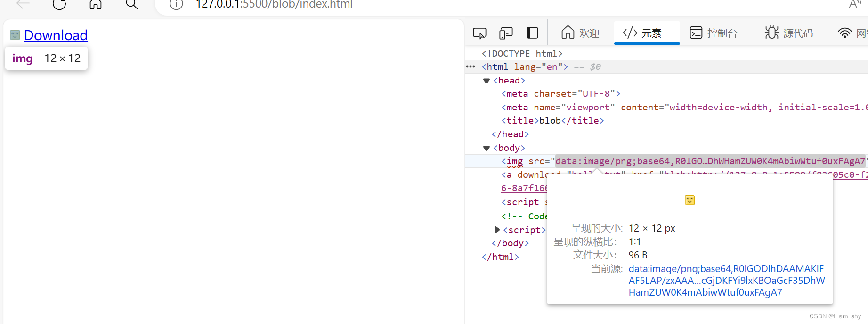
Task: Toggle the DevTools sidebar panel
Action: 532,33
